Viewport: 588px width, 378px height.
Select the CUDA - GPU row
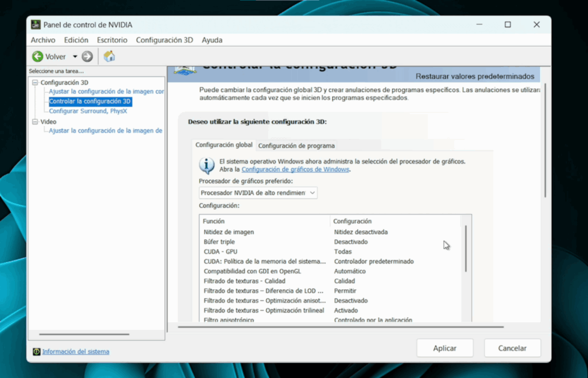[331, 251]
